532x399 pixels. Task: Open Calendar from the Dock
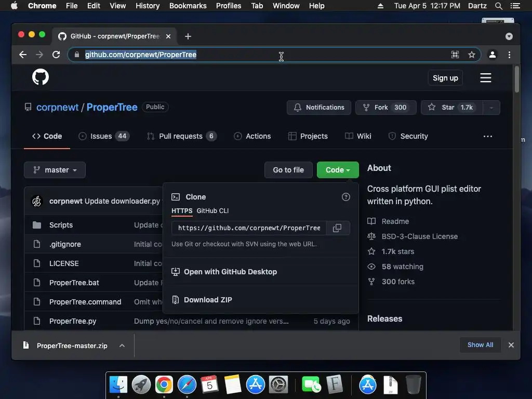tap(209, 385)
